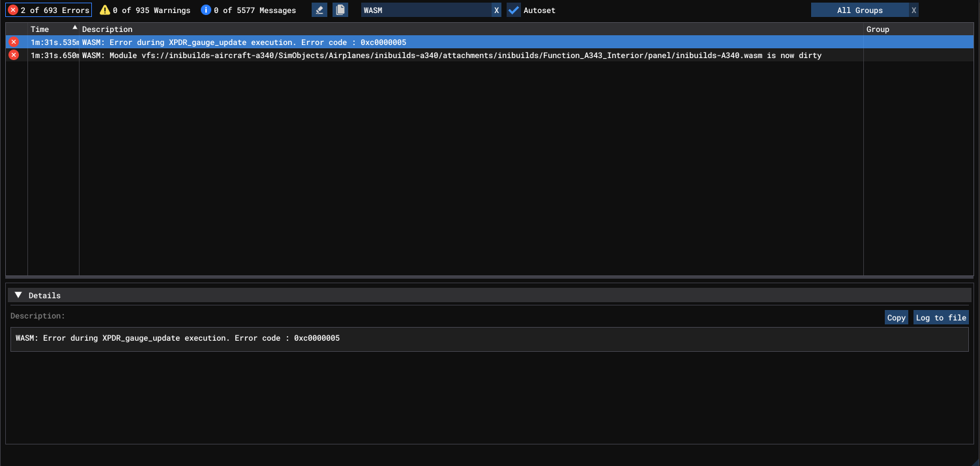The width and height of the screenshot is (980, 466).
Task: Sort by the Time column header
Action: pyautogui.click(x=40, y=29)
